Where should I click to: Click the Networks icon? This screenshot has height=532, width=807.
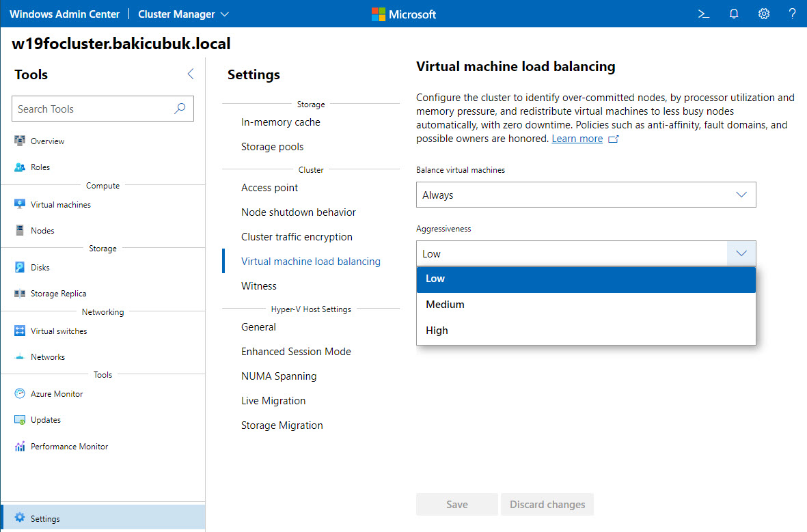[x=20, y=357]
